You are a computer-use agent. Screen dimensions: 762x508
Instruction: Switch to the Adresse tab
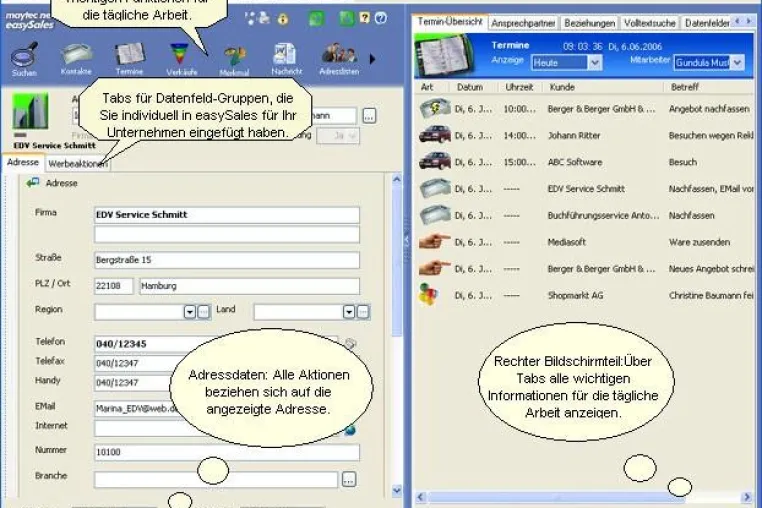[x=23, y=162]
